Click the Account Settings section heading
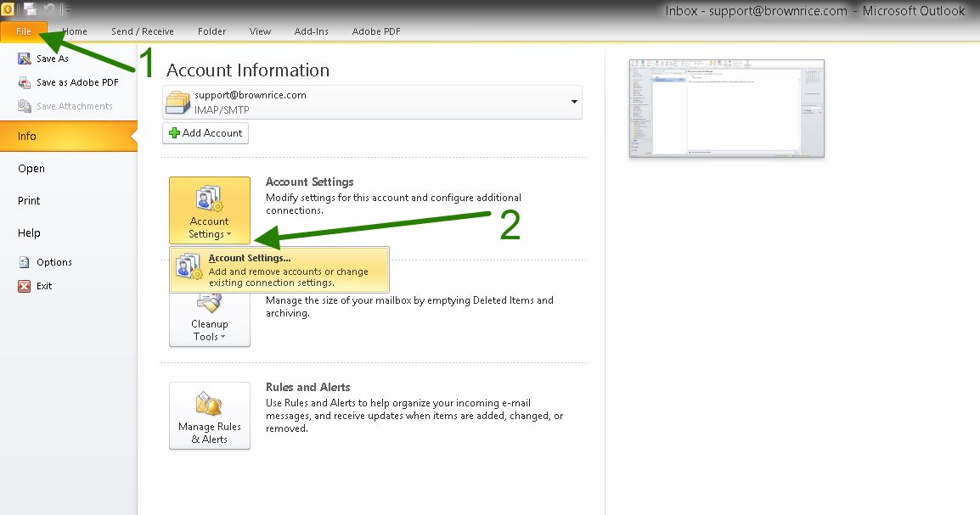Viewport: 980px width, 515px height. coord(309,182)
